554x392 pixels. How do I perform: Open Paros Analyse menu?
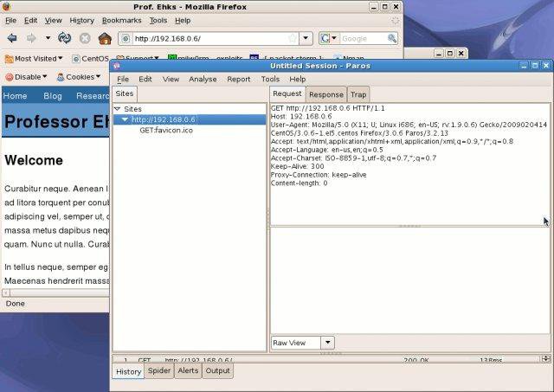pyautogui.click(x=203, y=79)
